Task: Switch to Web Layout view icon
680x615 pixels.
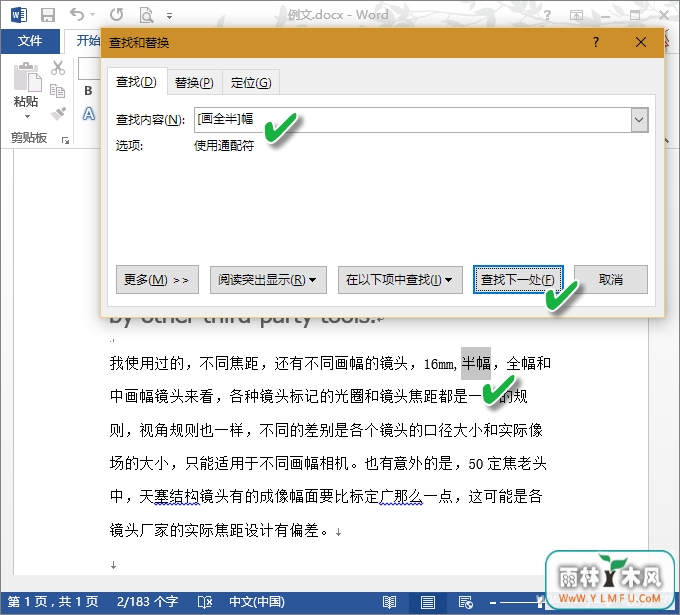Action: (465, 602)
